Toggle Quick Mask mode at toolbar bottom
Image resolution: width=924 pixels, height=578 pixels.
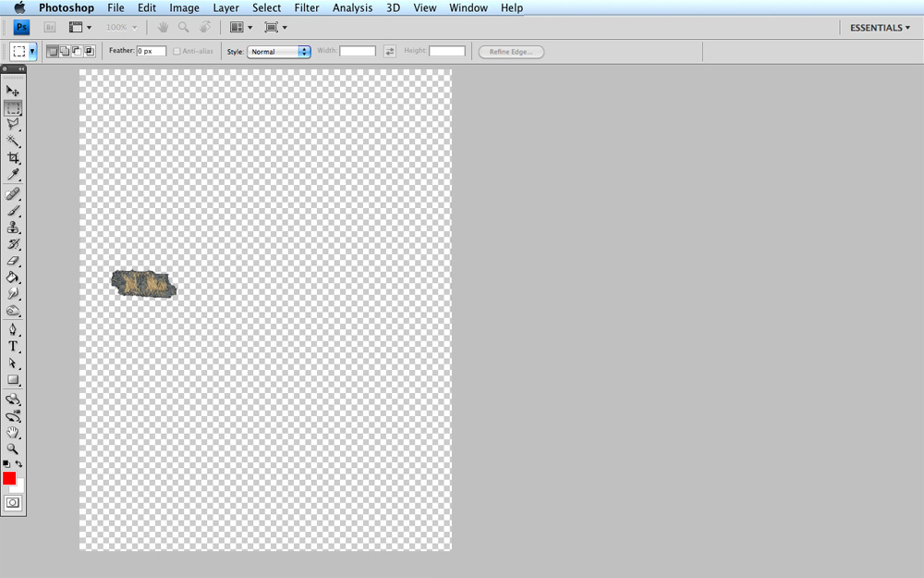pos(13,502)
